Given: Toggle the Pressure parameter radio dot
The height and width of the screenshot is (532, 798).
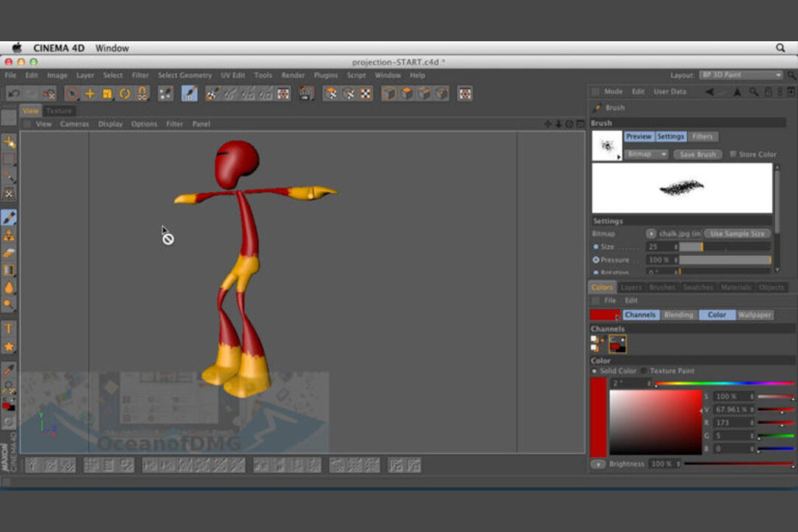Looking at the screenshot, I should coord(596,260).
